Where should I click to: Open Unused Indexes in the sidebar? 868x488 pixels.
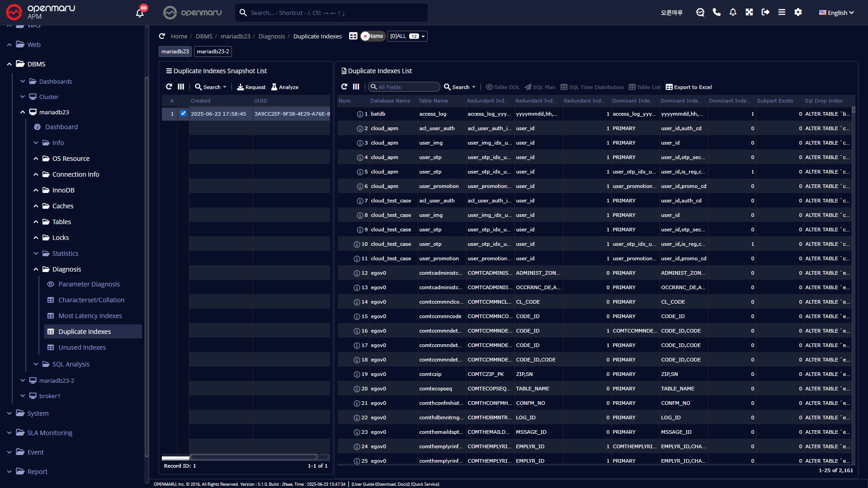coord(82,347)
